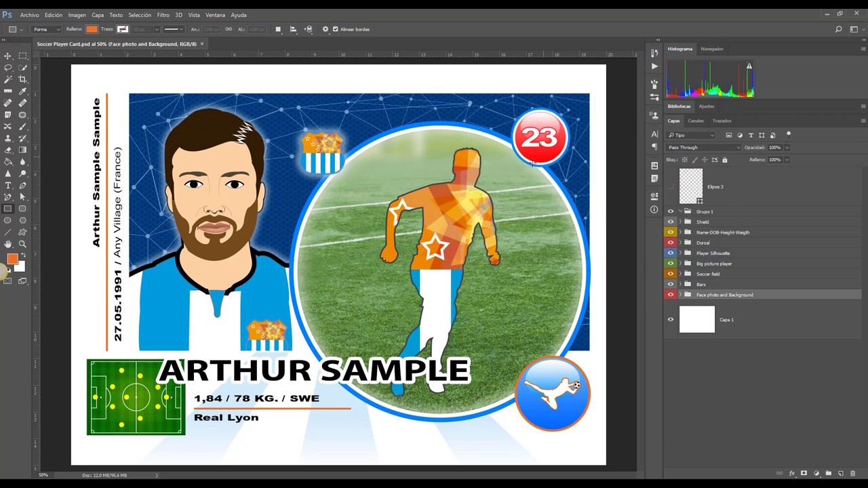Switch to the Trazados tab
This screenshot has height=488, width=868.
(722, 121)
